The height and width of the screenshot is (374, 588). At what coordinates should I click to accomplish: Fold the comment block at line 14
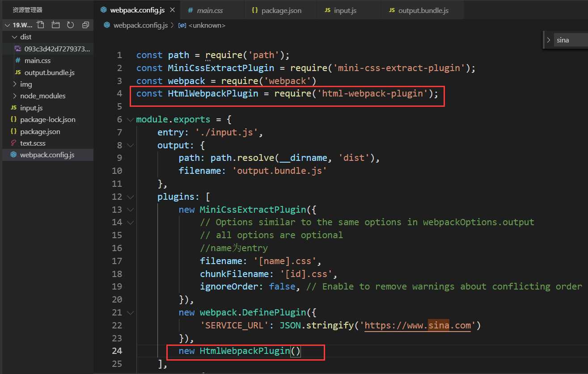click(130, 222)
